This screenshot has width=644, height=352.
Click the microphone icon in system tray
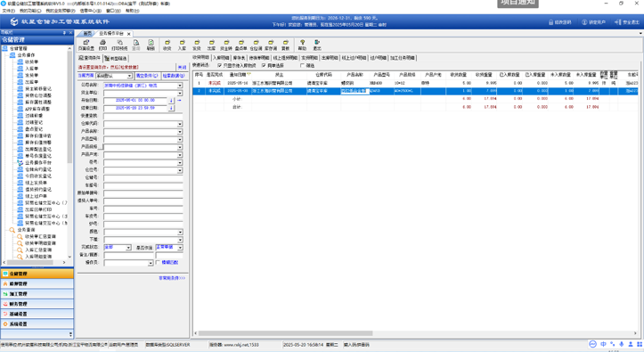pyautogui.click(x=622, y=344)
